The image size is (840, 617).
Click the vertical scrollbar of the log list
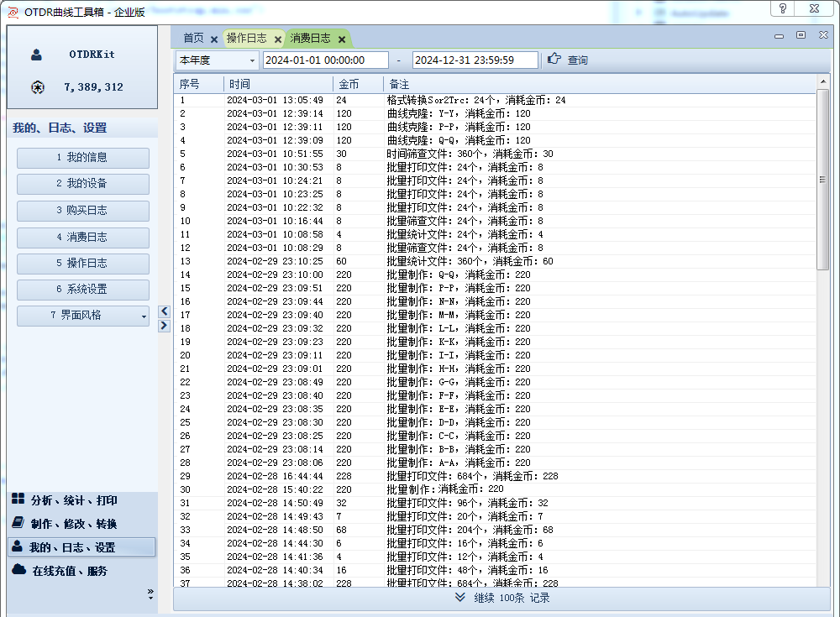click(x=822, y=336)
